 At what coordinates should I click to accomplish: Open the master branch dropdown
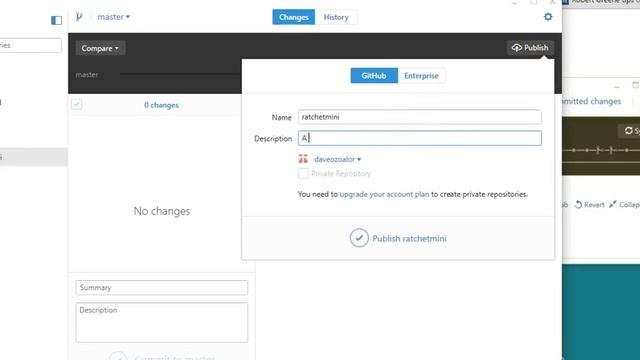(x=113, y=17)
